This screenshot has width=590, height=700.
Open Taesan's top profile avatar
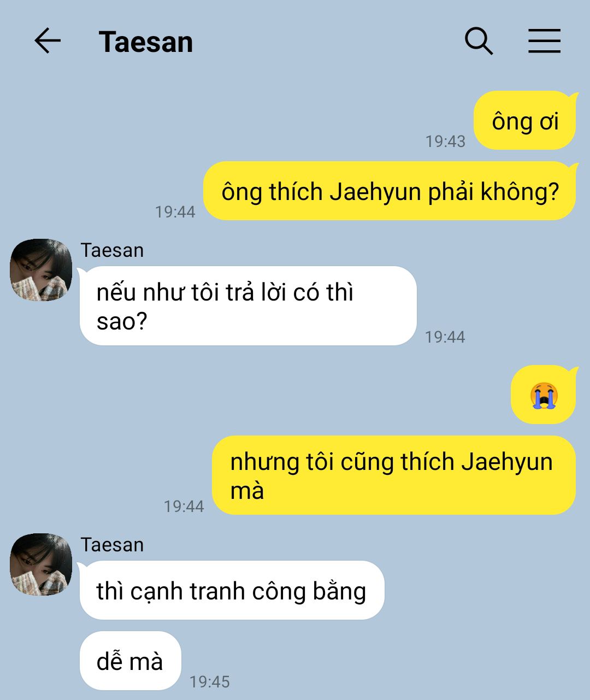point(41,270)
